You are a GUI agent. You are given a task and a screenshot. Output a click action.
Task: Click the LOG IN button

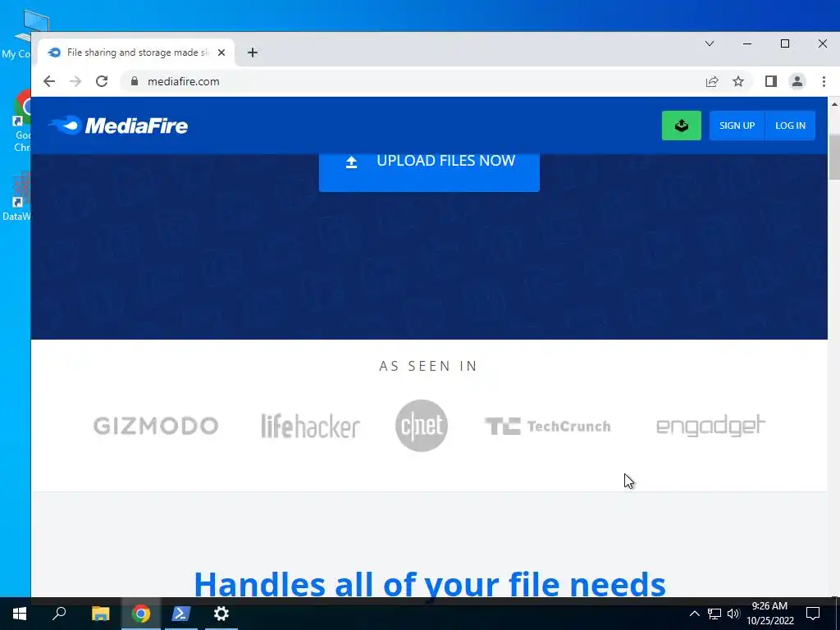[x=790, y=126]
